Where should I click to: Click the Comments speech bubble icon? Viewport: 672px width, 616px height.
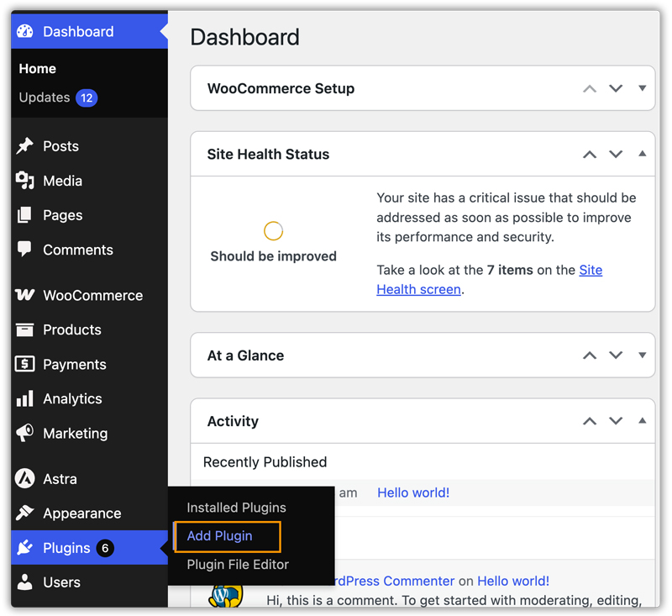25,249
